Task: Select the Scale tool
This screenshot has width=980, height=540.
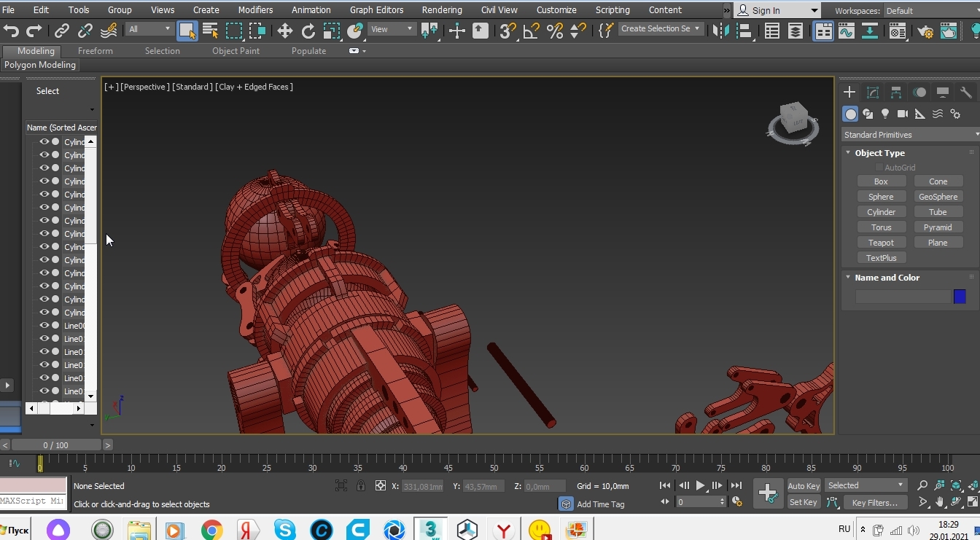Action: [332, 31]
